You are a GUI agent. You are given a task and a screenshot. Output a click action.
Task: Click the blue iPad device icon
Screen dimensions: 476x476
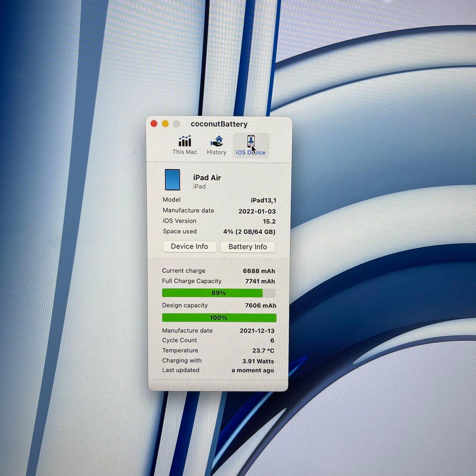tap(172, 180)
